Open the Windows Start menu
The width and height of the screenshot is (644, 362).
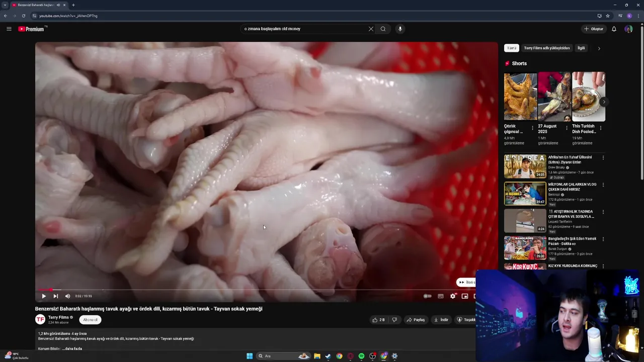tap(250, 356)
